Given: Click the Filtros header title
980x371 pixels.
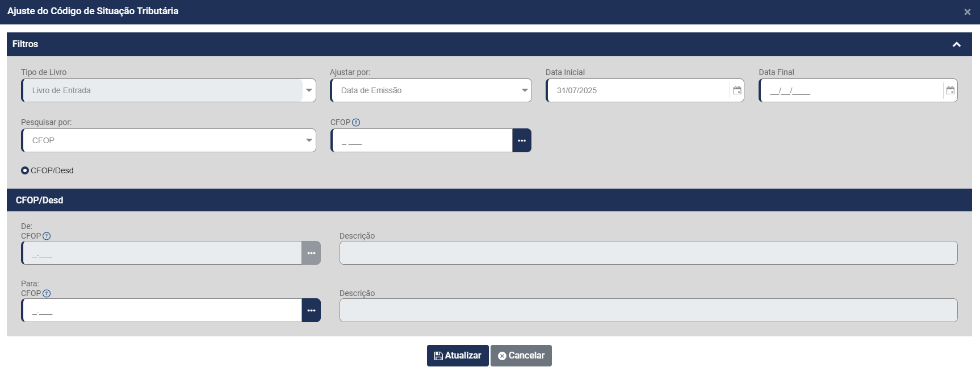Looking at the screenshot, I should click(x=25, y=44).
